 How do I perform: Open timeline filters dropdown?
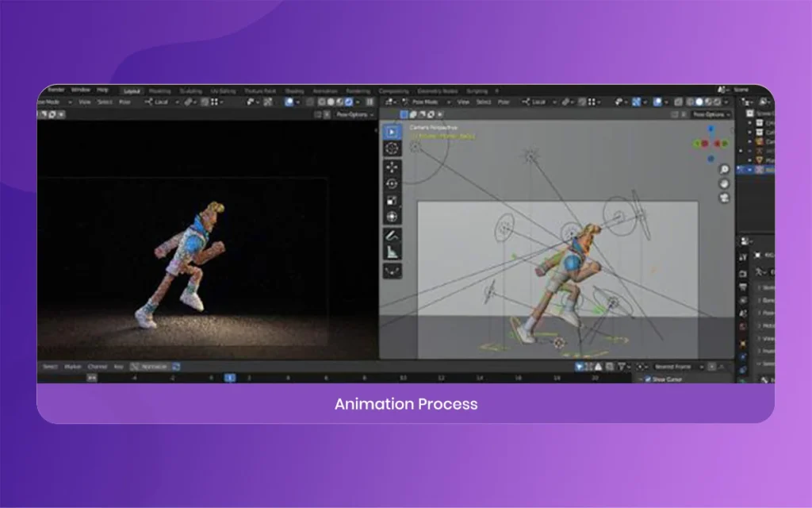click(x=624, y=367)
